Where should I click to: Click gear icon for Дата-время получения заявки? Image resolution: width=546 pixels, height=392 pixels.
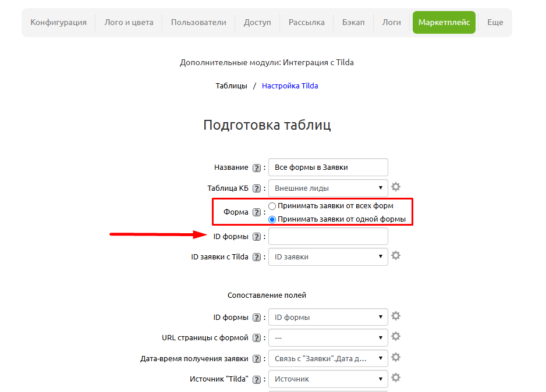click(396, 358)
